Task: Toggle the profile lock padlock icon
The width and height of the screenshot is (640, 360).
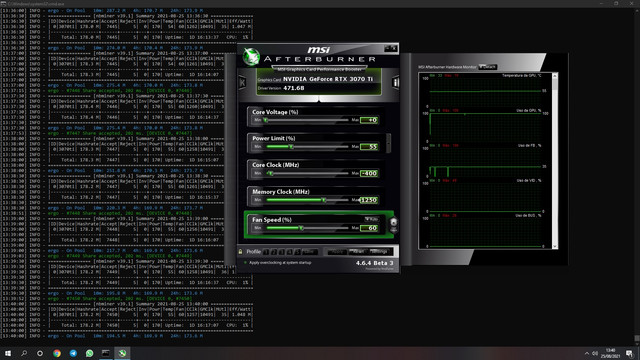Action: [x=240, y=252]
